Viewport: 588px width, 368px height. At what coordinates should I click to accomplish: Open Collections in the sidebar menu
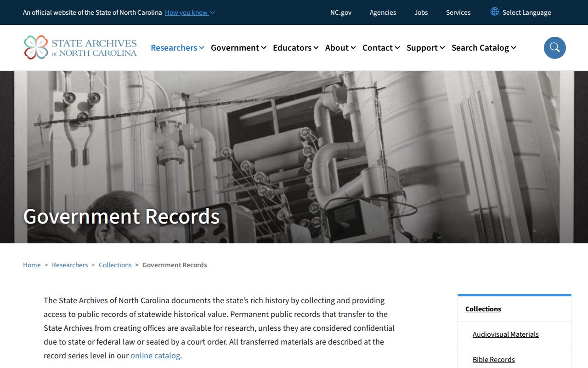tap(483, 309)
